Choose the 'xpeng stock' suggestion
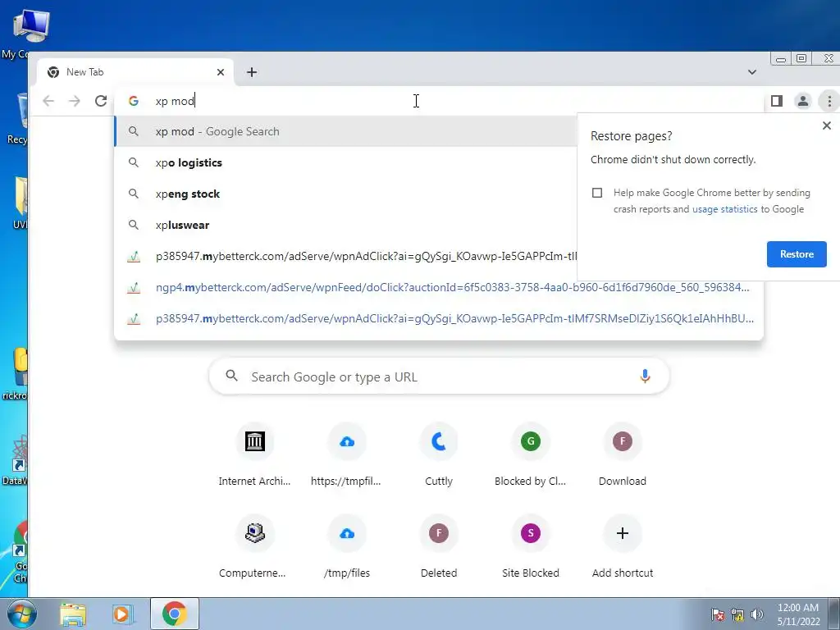840x630 pixels. point(346,194)
